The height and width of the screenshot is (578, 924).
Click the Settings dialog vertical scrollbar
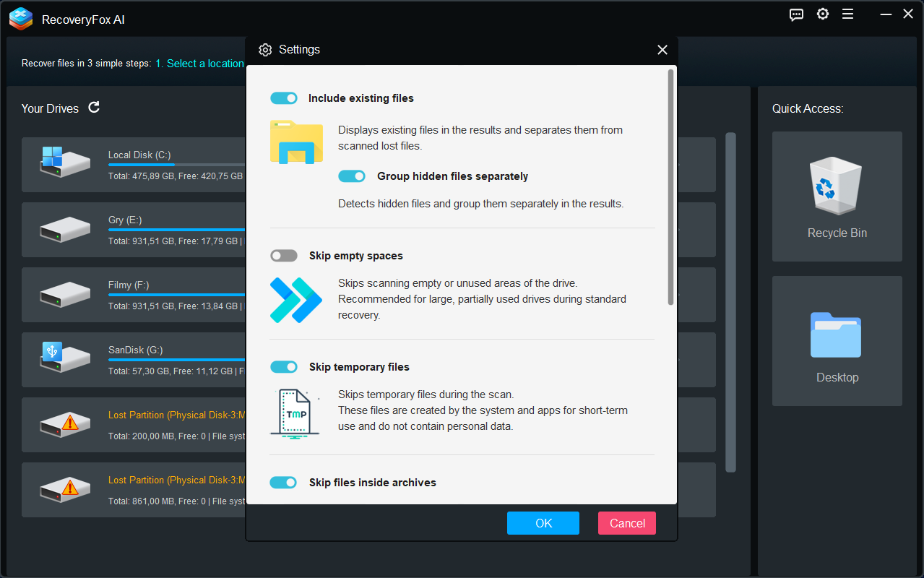671,186
